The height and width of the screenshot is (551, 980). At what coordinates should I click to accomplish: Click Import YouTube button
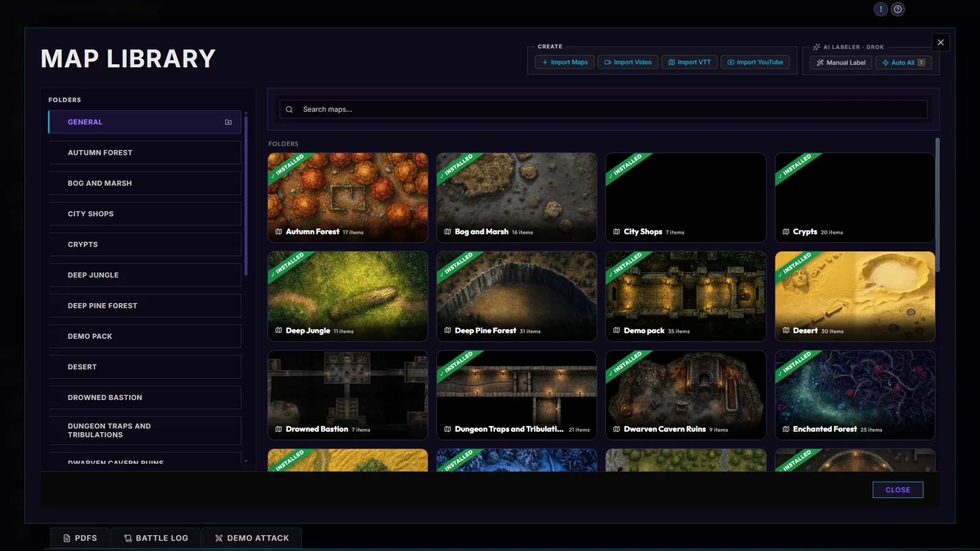tap(755, 62)
